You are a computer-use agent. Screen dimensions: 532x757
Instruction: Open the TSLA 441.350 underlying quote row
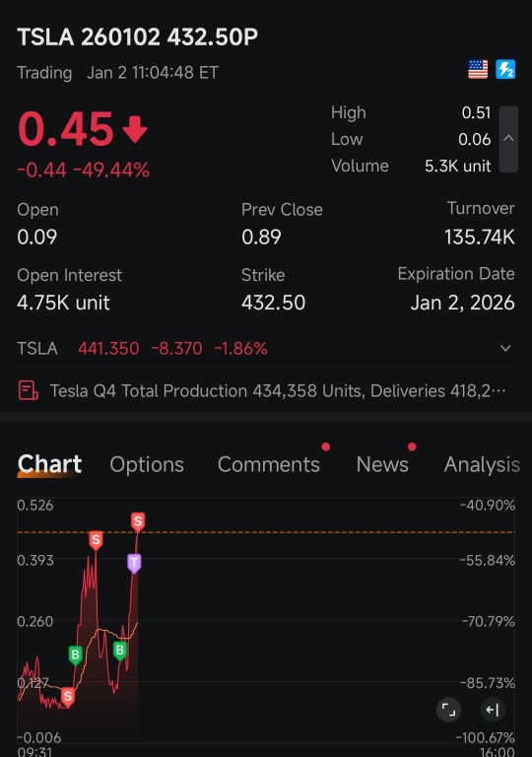[x=266, y=348]
